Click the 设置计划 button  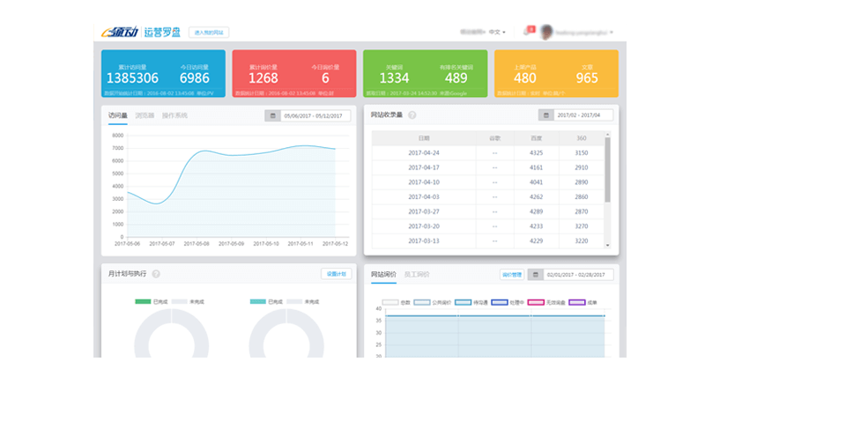tap(336, 274)
